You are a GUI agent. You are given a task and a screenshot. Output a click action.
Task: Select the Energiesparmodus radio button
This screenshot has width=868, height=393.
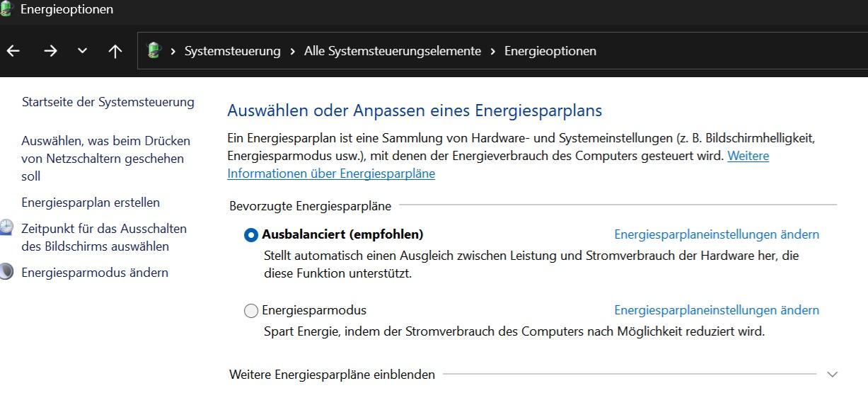251,310
